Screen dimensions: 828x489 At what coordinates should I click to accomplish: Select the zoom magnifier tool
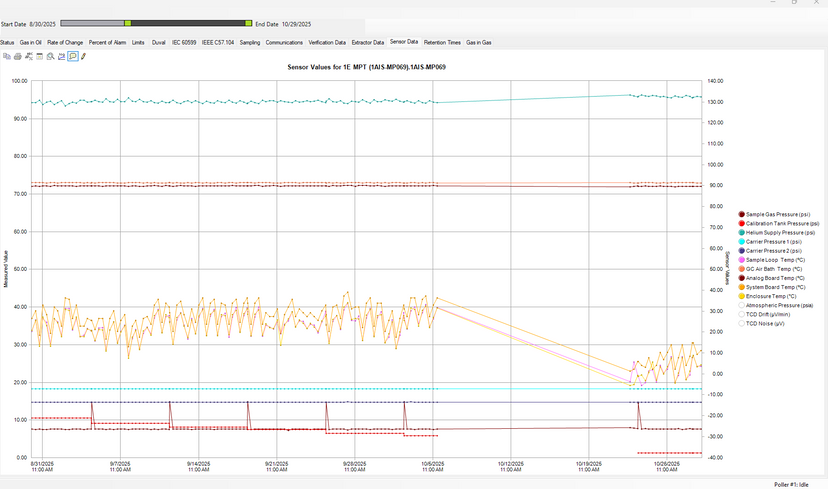[x=51, y=56]
